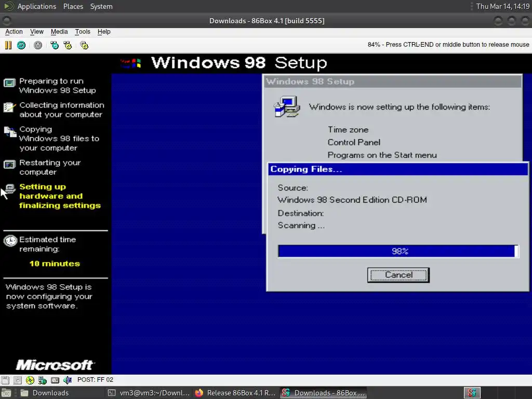Click the 10 minutes remaining text
The image size is (532, 399).
pyautogui.click(x=55, y=263)
